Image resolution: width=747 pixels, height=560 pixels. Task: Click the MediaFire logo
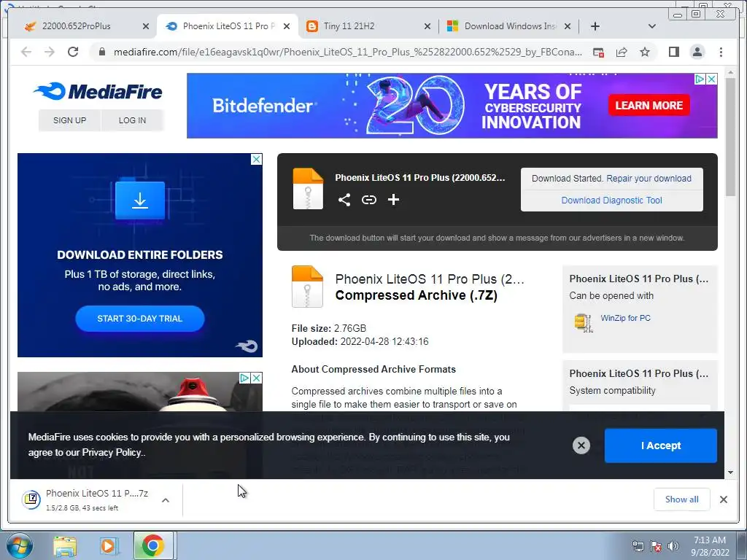[98, 91]
